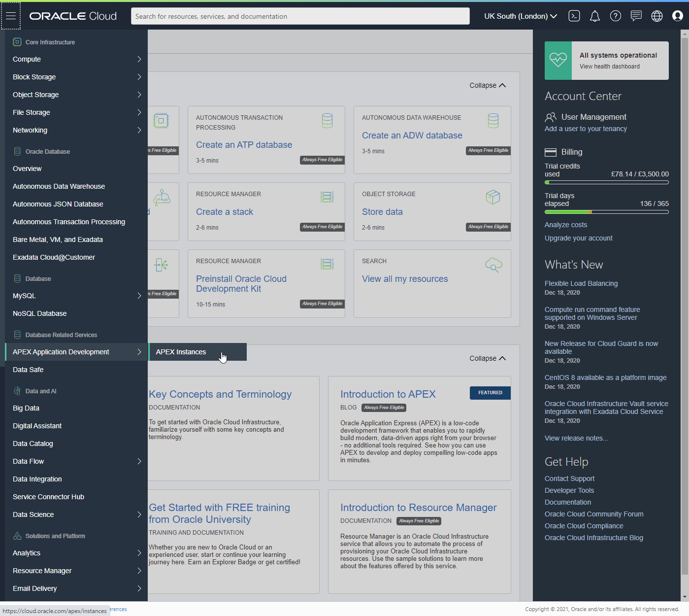689x616 pixels.
Task: Open Oracle Cloud Community Forum link
Action: click(594, 514)
